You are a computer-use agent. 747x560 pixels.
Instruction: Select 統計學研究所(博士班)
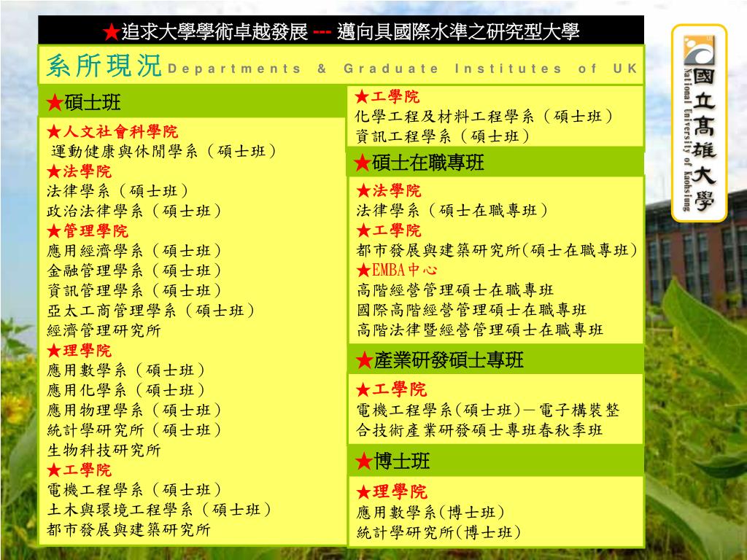[x=438, y=532]
